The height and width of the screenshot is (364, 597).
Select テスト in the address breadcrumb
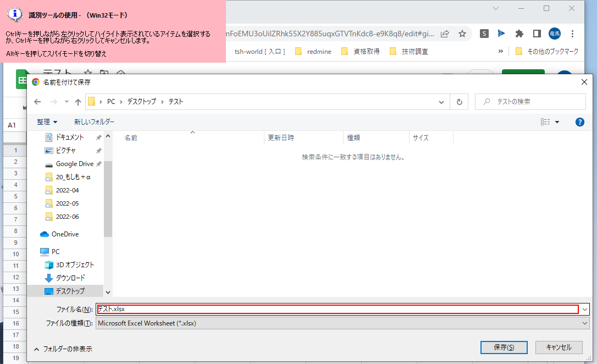pos(176,102)
